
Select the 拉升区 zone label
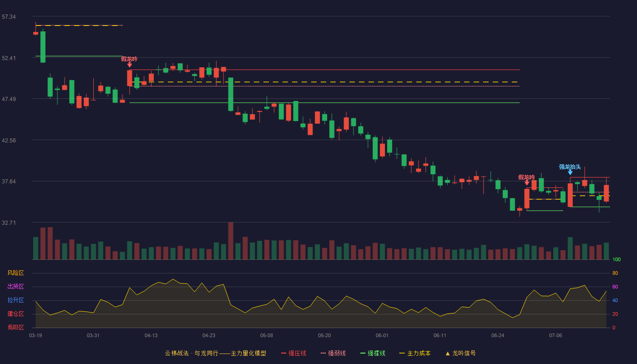15,300
